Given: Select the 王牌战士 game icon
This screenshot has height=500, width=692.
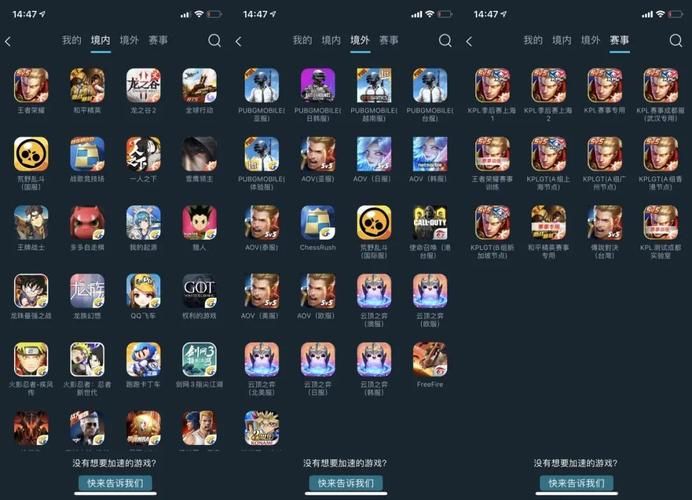Looking at the screenshot, I should (x=31, y=222).
